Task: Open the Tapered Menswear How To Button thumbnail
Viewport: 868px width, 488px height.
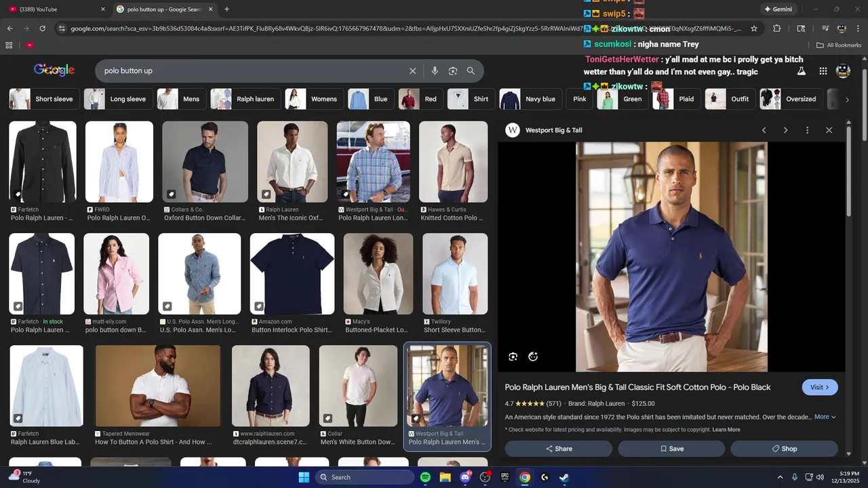Action: (x=158, y=386)
